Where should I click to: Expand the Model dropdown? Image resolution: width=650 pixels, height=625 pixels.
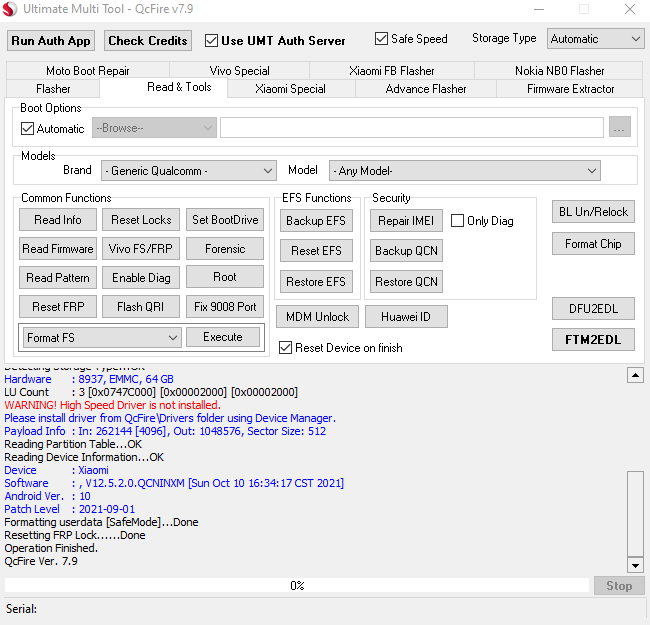click(465, 171)
